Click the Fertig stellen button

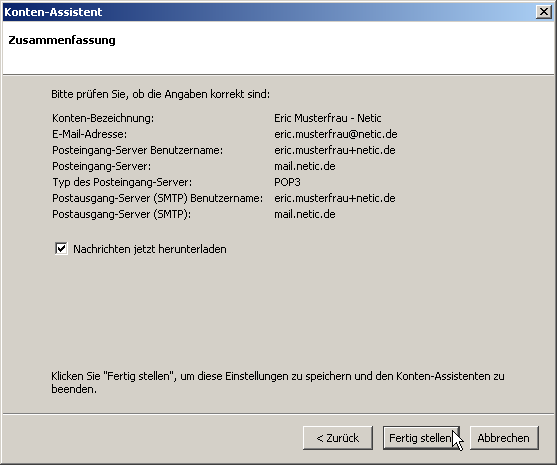click(x=421, y=438)
